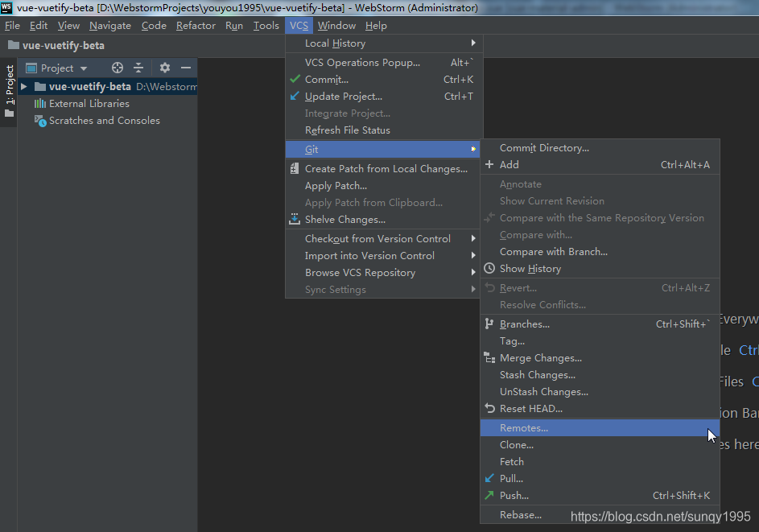
Task: Click the green Push arrow icon
Action: pyautogui.click(x=489, y=495)
